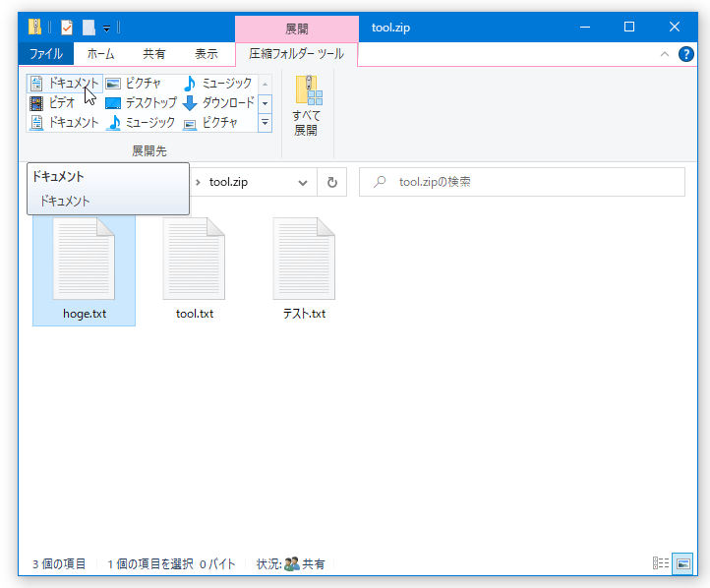The width and height of the screenshot is (710, 588).
Task: Close the tool.zip window
Action: click(x=675, y=28)
